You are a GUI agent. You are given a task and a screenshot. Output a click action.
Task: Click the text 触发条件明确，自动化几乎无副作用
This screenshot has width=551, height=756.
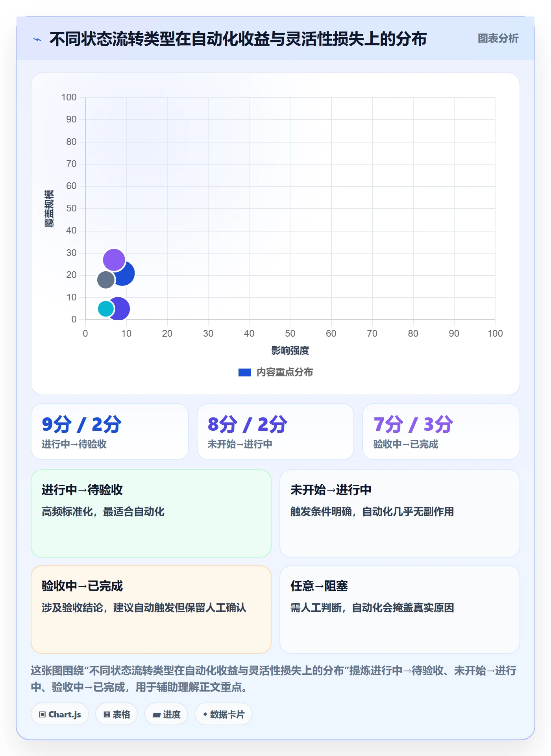tap(372, 512)
